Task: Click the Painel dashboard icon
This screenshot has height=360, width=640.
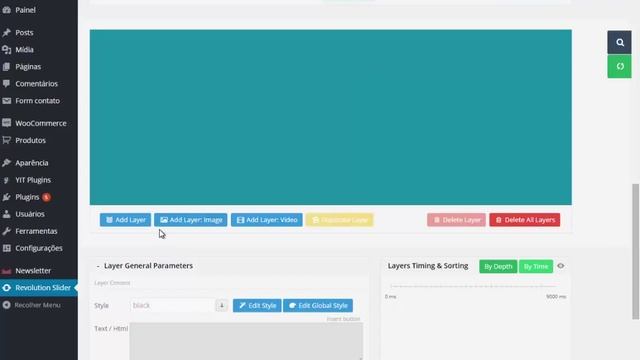Action: 7,10
